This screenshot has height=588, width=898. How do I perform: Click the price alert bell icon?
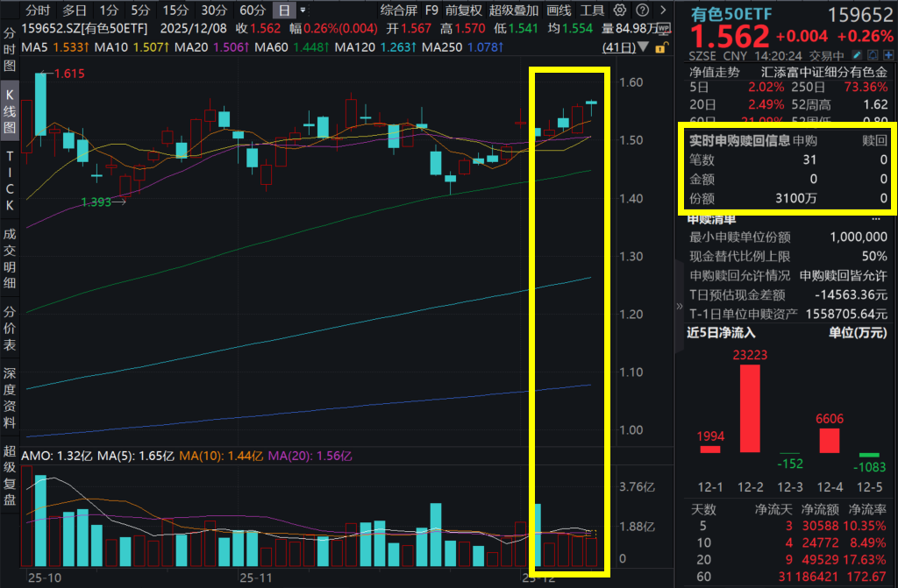[x=871, y=53]
